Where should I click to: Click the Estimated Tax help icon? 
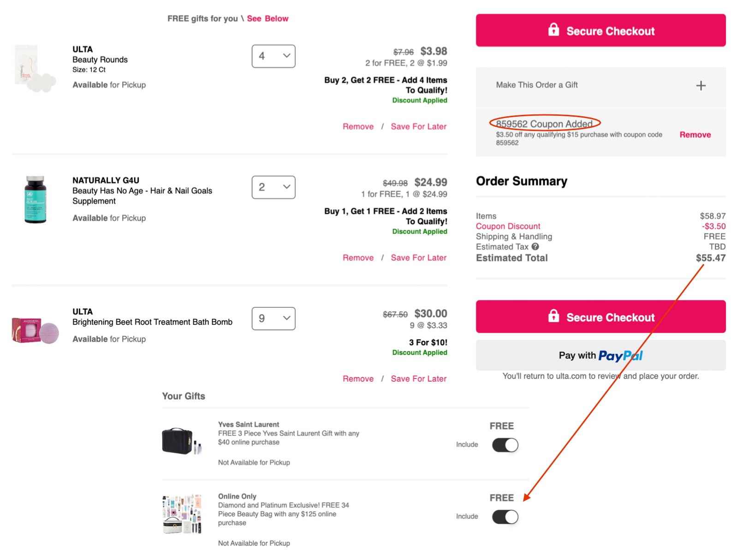[x=535, y=247]
